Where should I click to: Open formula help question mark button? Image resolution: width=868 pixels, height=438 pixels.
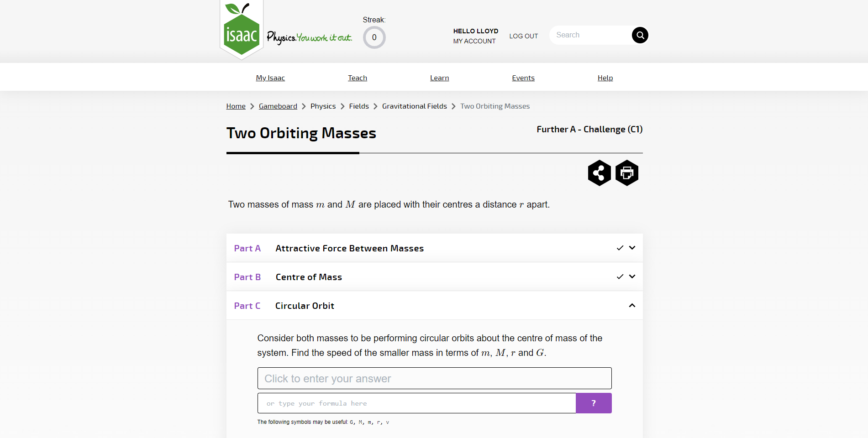click(x=594, y=403)
